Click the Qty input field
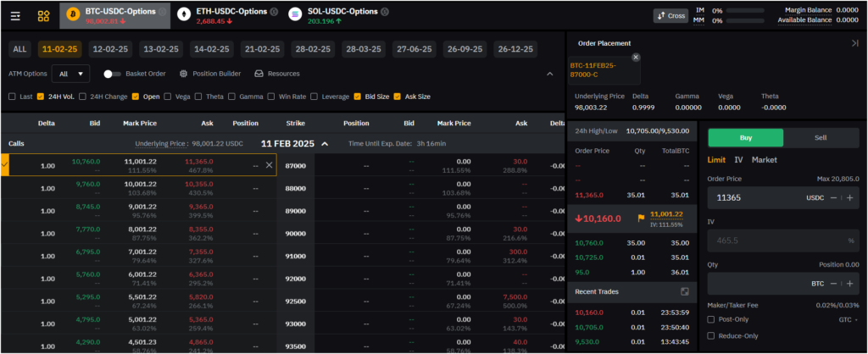The image size is (868, 354). [783, 283]
